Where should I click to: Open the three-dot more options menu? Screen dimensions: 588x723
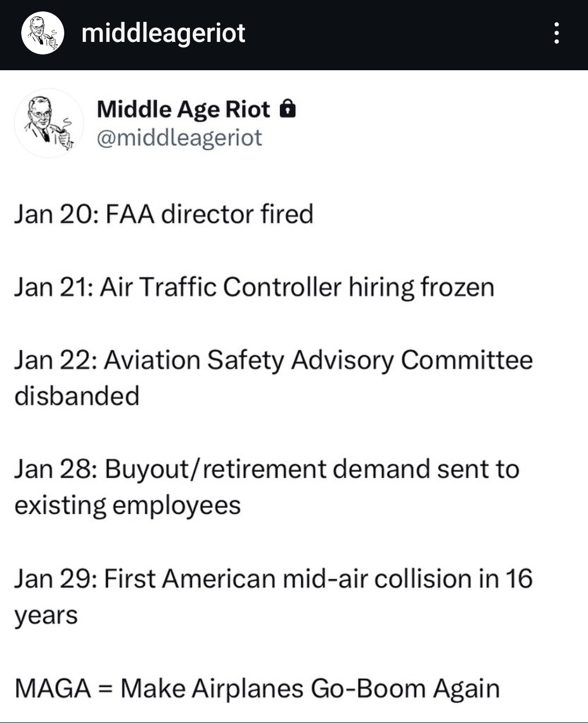(556, 33)
